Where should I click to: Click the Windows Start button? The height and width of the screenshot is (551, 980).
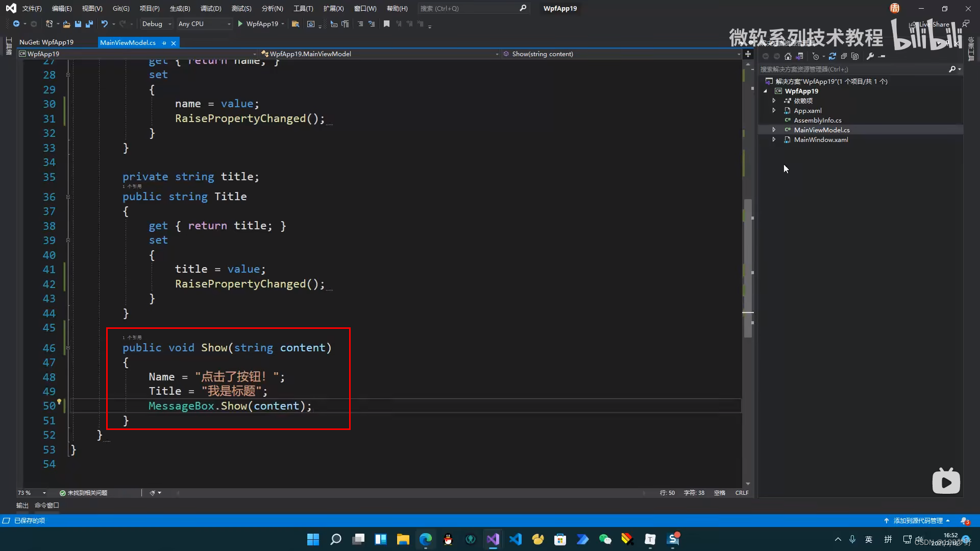click(313, 539)
